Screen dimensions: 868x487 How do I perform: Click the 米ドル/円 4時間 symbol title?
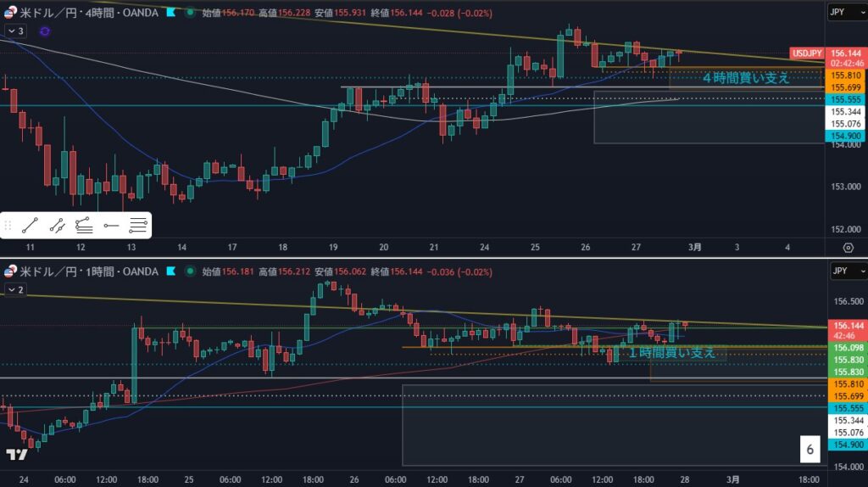[85, 14]
